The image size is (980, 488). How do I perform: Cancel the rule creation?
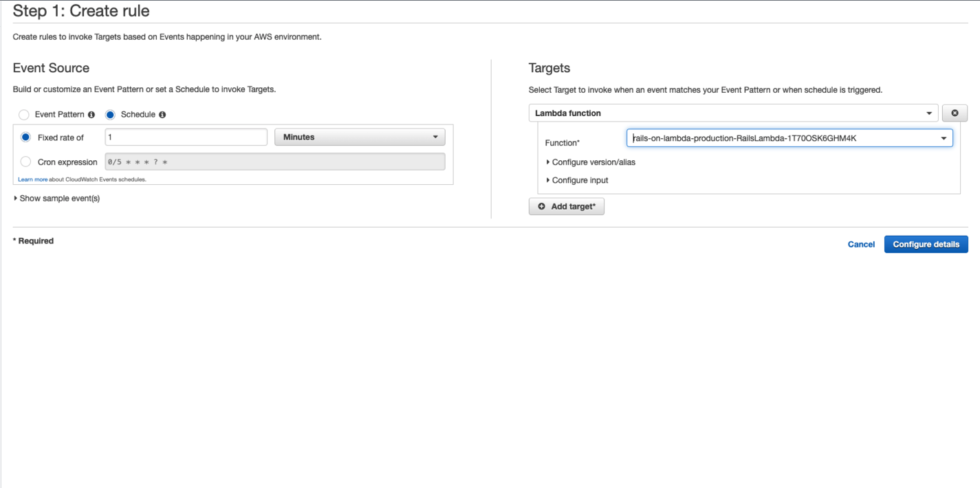point(861,244)
